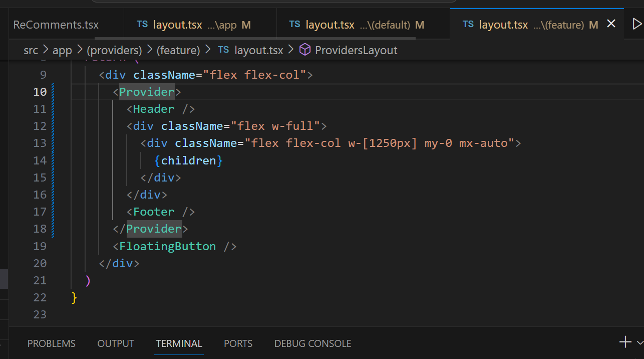Click the closing Provider tag on line 18

(150, 229)
